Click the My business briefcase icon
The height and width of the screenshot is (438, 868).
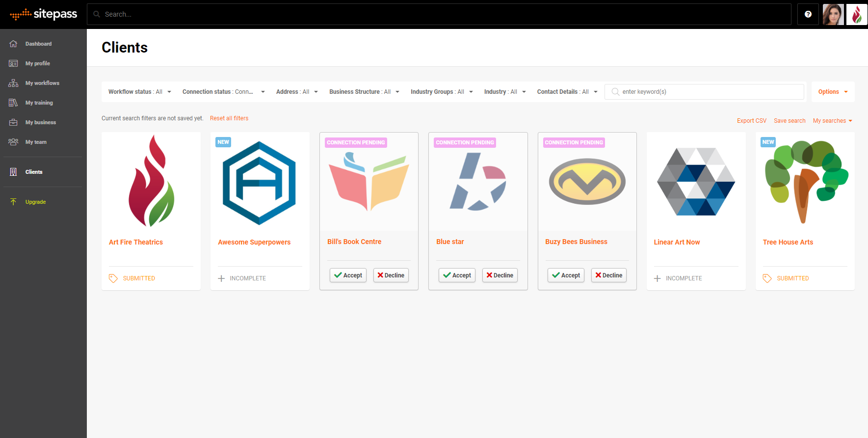pos(13,122)
